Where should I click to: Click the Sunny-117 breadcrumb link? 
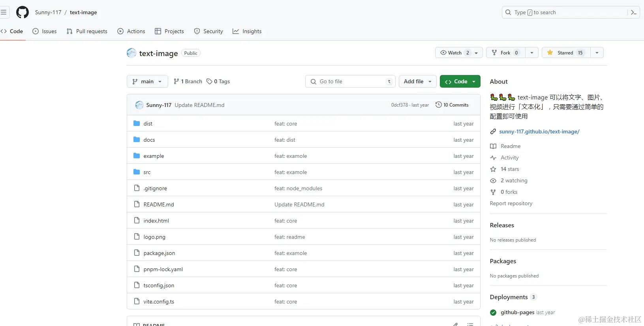pyautogui.click(x=48, y=12)
